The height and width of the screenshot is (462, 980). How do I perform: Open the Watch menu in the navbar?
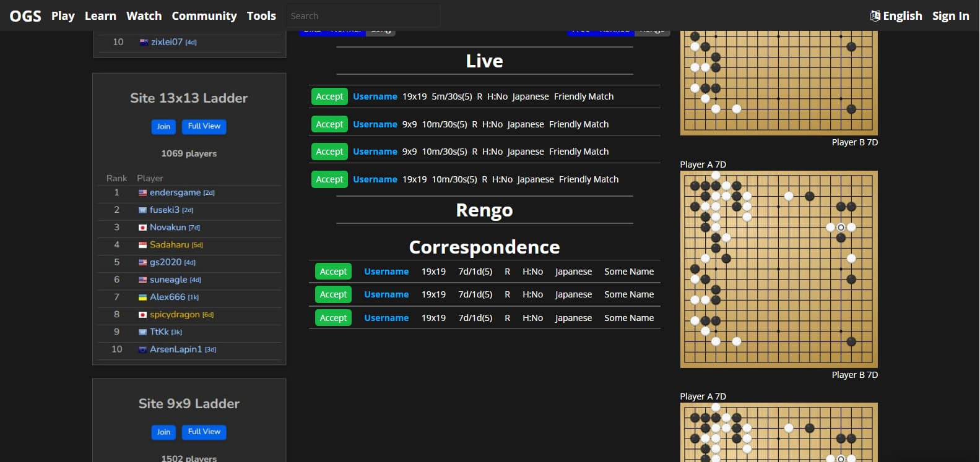click(144, 16)
